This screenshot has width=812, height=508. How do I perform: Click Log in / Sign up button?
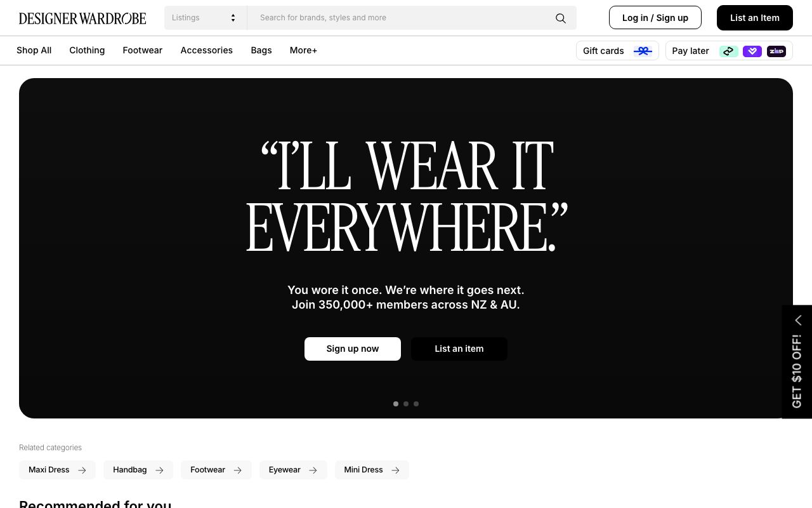(655, 18)
